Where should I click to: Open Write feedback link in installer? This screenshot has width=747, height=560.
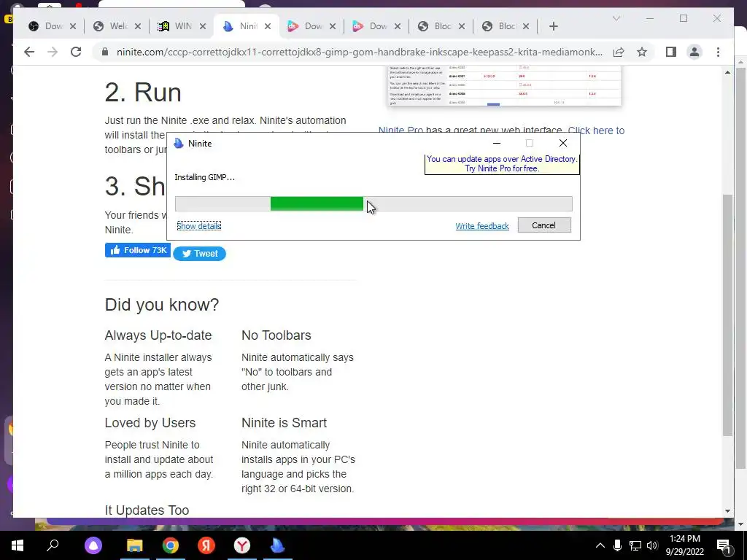tap(482, 226)
